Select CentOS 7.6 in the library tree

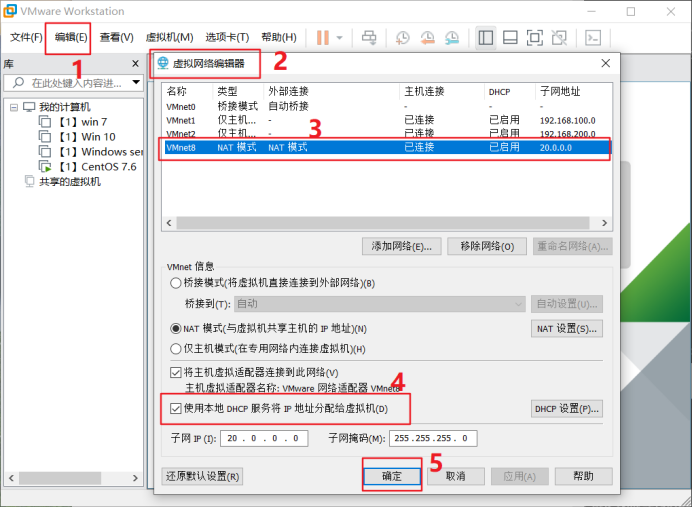pos(98,166)
